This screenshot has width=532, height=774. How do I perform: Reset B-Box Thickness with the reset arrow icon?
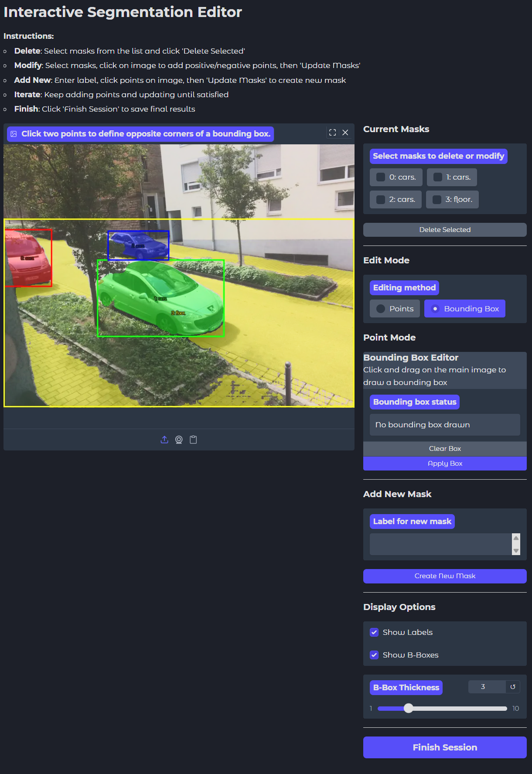(x=513, y=687)
